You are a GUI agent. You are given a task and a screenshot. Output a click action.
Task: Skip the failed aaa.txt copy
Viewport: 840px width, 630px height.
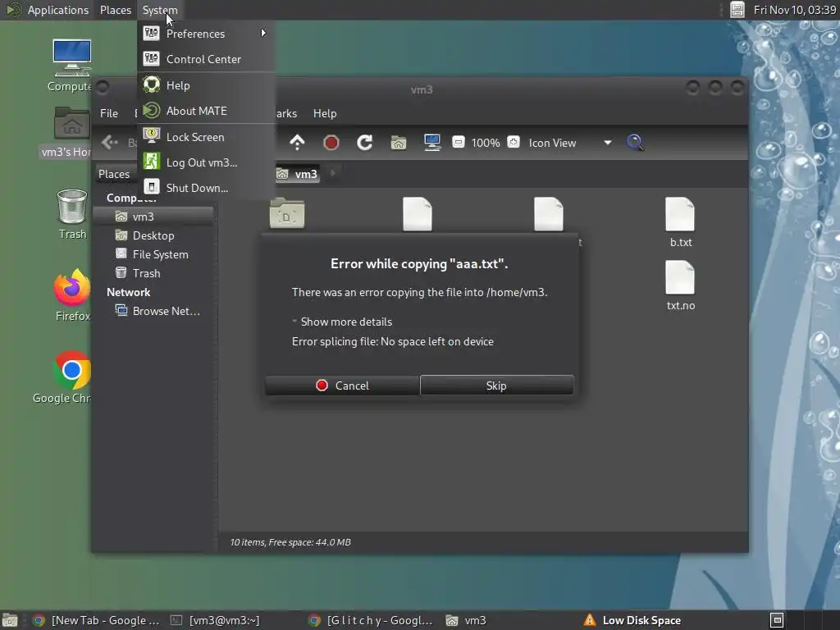tap(496, 386)
